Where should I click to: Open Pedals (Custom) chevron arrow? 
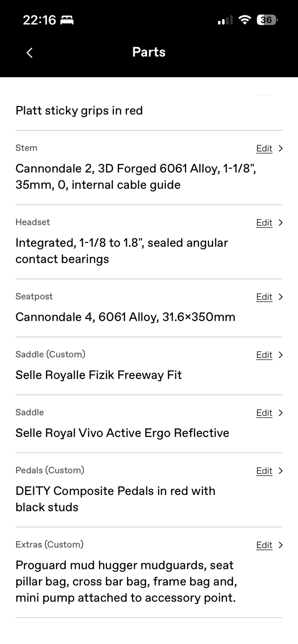[281, 471]
